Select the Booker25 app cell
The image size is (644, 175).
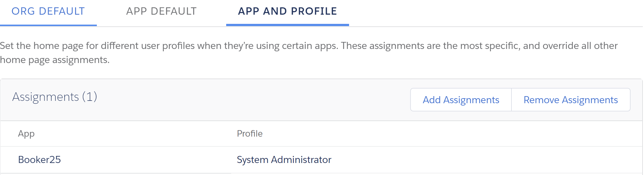pos(40,160)
